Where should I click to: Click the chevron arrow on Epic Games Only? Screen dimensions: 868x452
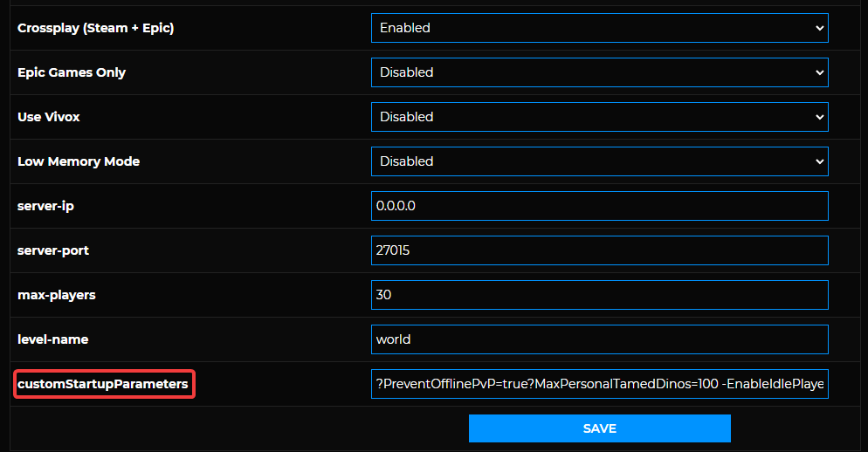pos(819,72)
